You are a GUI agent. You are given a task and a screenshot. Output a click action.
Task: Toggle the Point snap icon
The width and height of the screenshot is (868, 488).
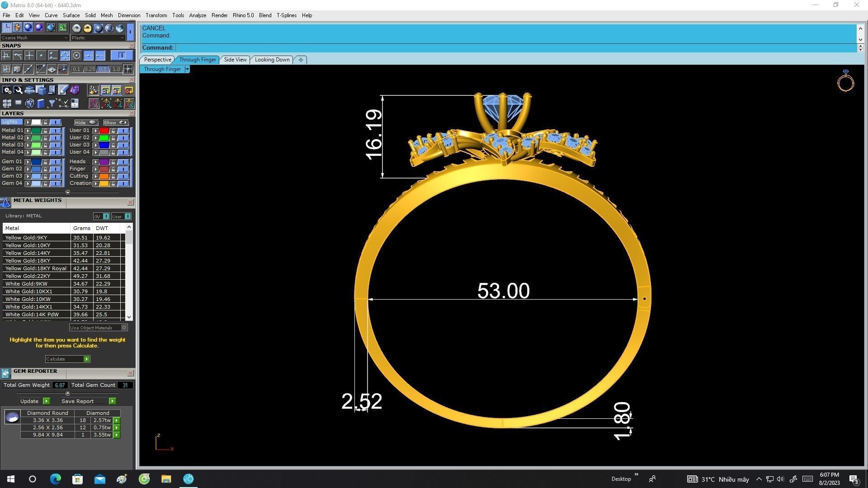(x=41, y=55)
